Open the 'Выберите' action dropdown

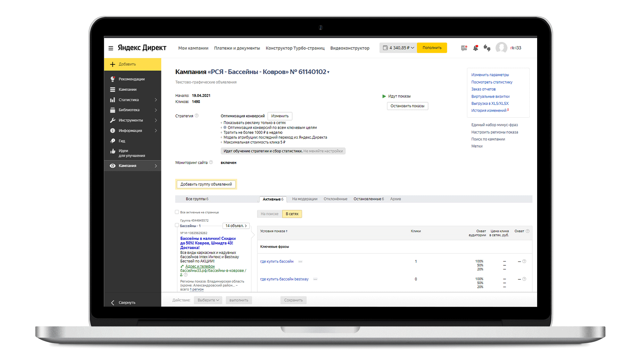pos(208,300)
